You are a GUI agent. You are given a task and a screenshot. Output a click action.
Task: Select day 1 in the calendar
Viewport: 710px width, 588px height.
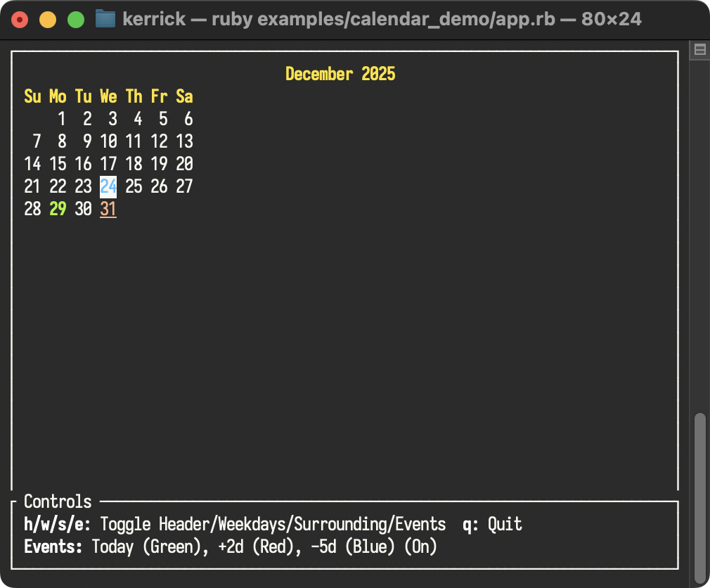pos(62,119)
